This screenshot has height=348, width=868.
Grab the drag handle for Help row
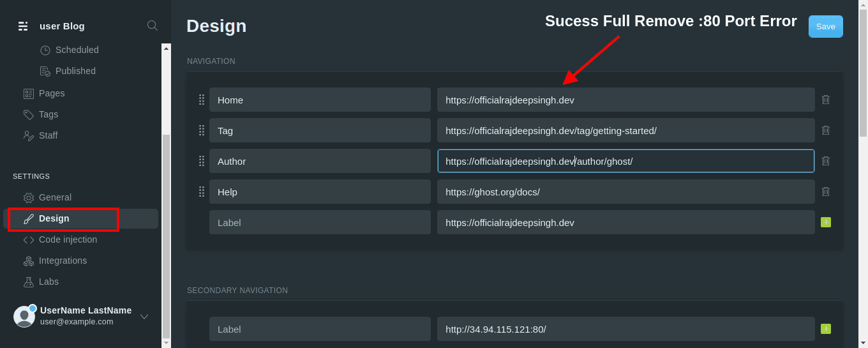tap(202, 192)
